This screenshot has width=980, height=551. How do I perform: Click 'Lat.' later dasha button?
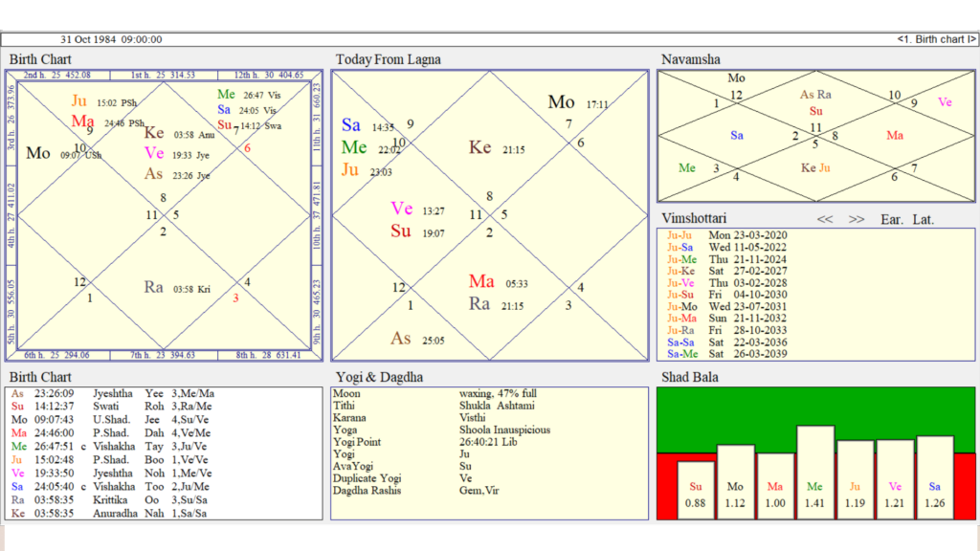pos(924,219)
